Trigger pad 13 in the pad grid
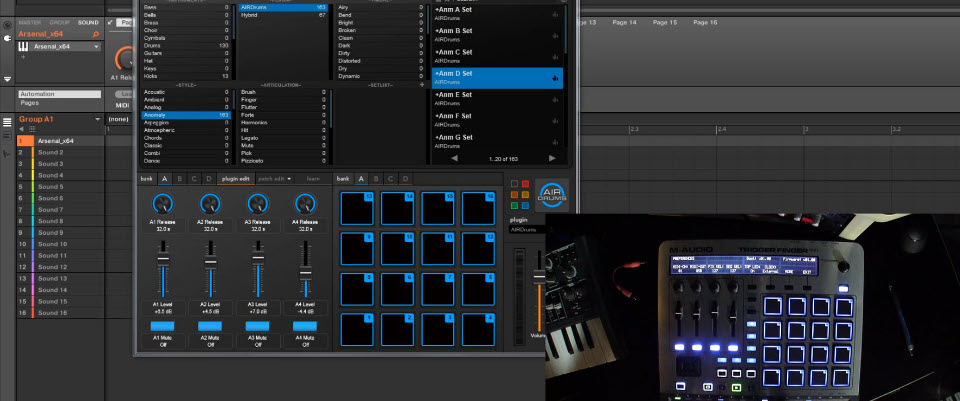The height and width of the screenshot is (401, 960). pyautogui.click(x=357, y=208)
